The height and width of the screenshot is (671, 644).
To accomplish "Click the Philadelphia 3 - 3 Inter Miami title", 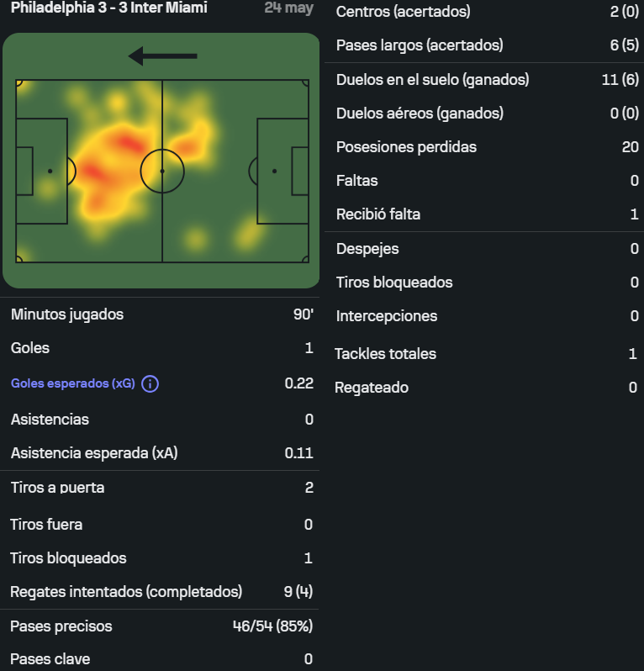I will pos(109,8).
